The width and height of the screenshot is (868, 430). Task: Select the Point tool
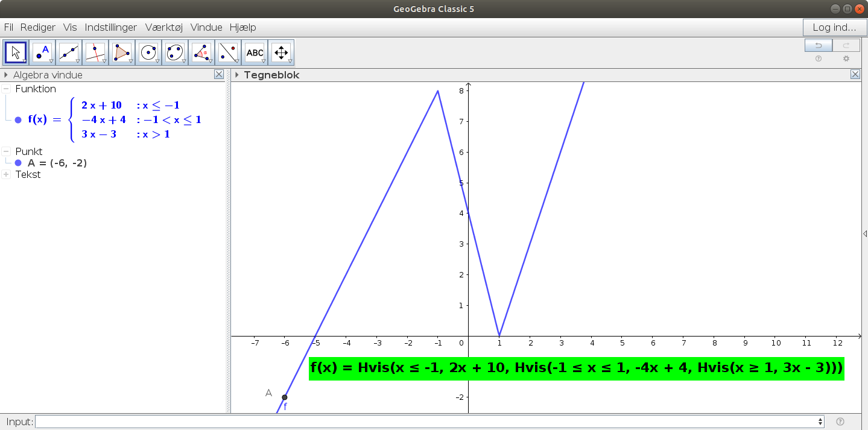[42, 52]
